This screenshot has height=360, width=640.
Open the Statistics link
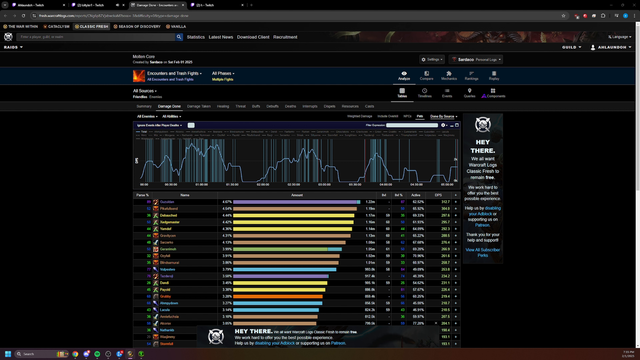(196, 37)
